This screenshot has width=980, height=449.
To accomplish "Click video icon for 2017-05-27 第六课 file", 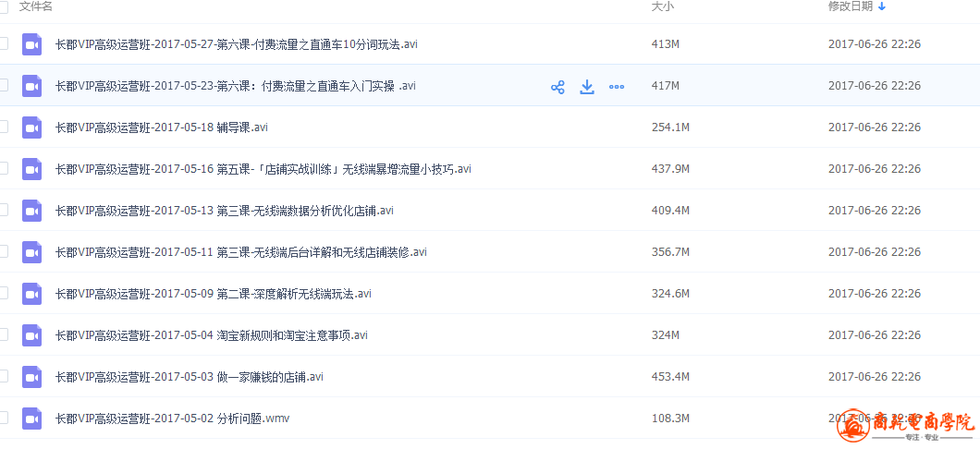I will 31,44.
